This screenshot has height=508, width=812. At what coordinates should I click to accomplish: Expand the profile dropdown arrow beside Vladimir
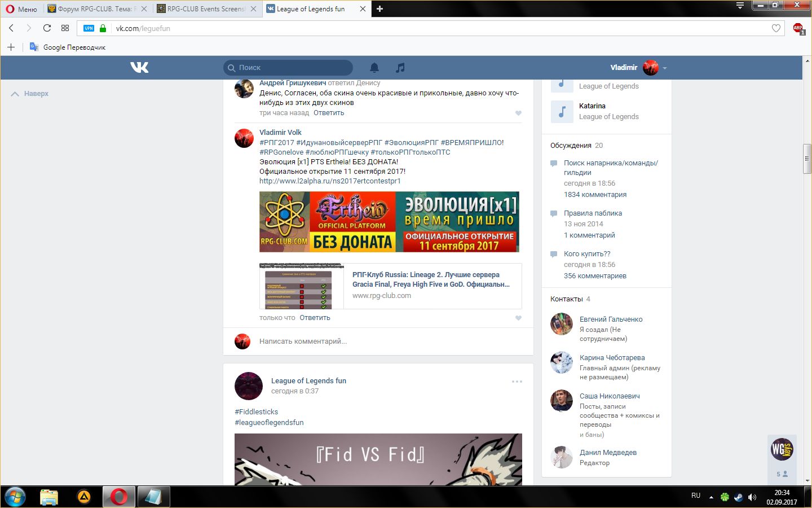(x=665, y=68)
